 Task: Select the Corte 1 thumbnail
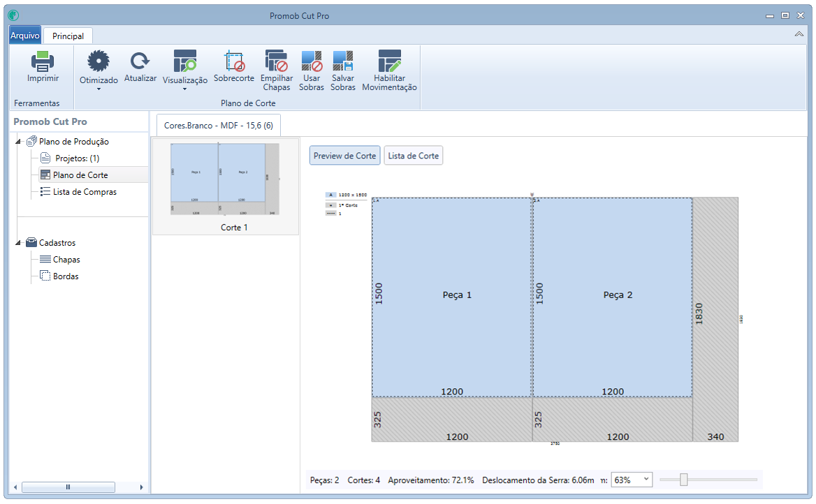pos(226,186)
